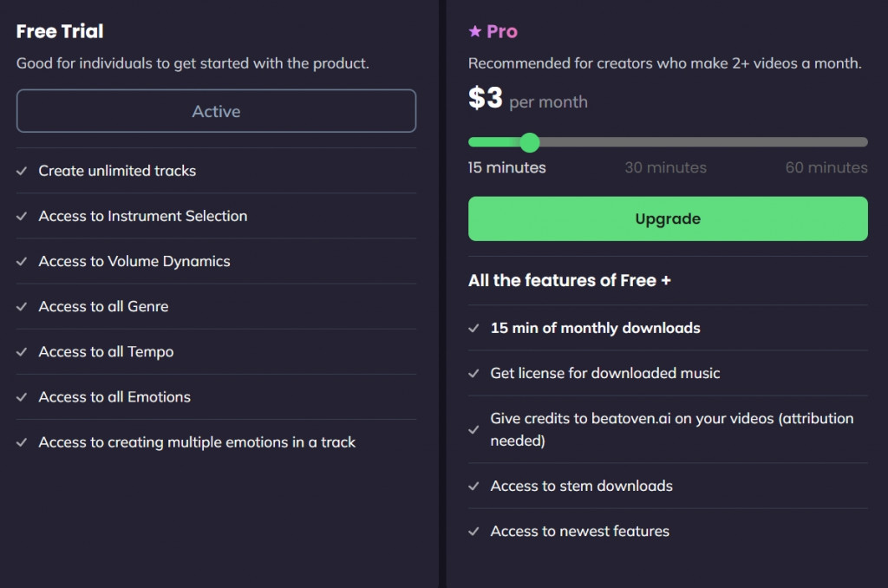The image size is (888, 588).
Task: Click checkmark next to Access to all Genre
Action: 23,306
